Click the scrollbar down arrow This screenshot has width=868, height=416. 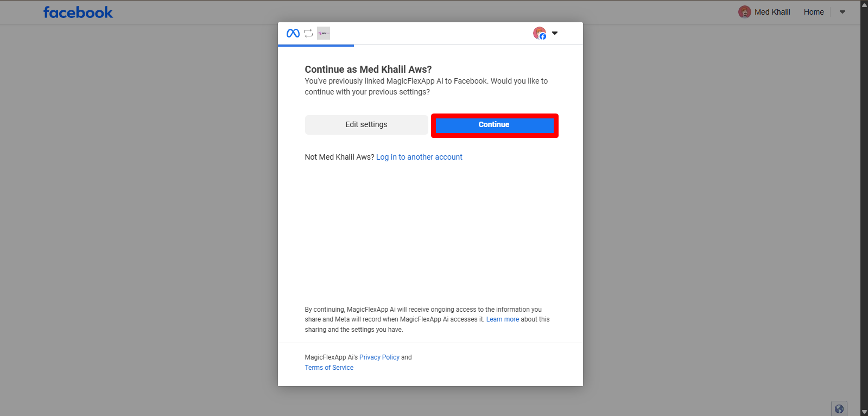click(864, 412)
